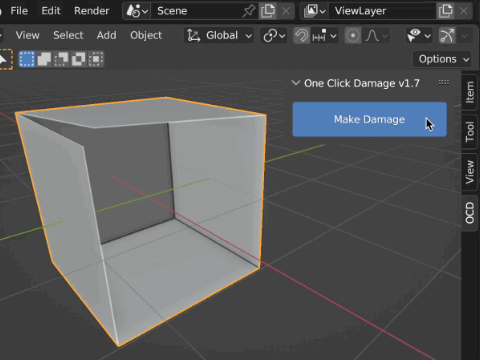
Task: Toggle the scene pin icon
Action: [249, 11]
